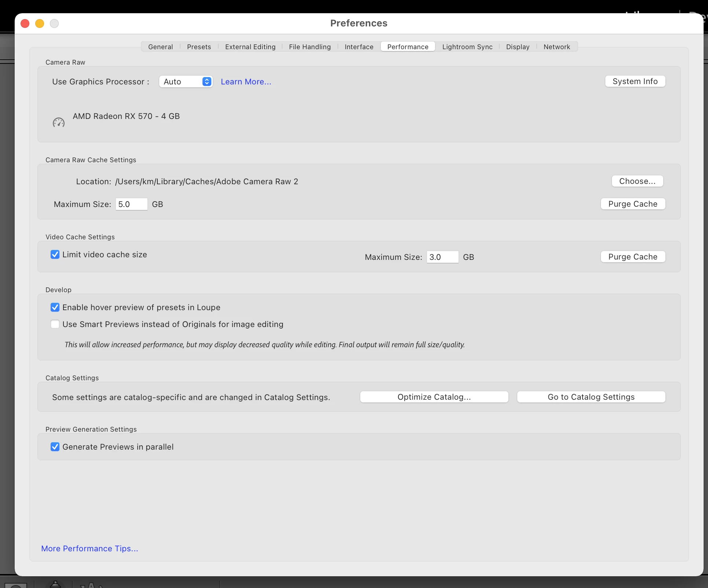Open the Lightroom Sync tab
This screenshot has width=708, height=588.
467,47
